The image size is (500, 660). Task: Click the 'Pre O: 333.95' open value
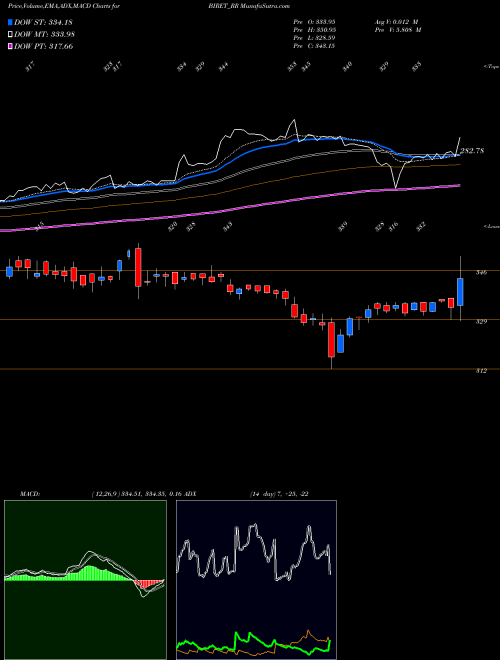click(x=314, y=21)
